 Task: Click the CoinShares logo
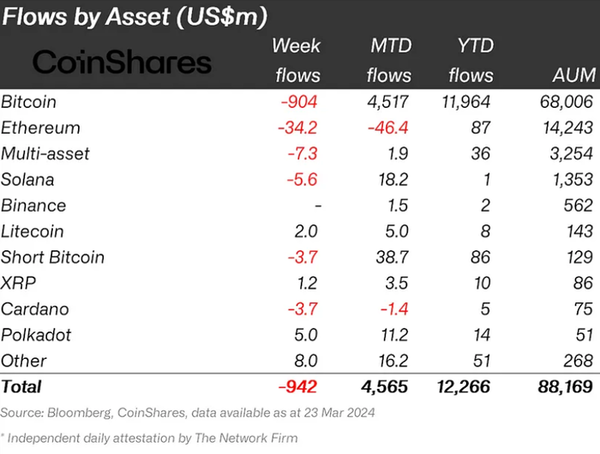pos(122,62)
